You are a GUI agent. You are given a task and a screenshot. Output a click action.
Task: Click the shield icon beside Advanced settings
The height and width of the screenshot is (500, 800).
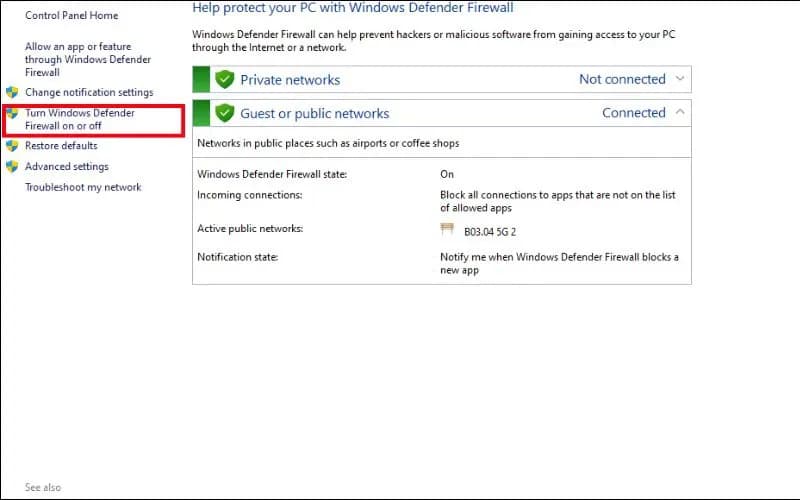click(x=12, y=167)
